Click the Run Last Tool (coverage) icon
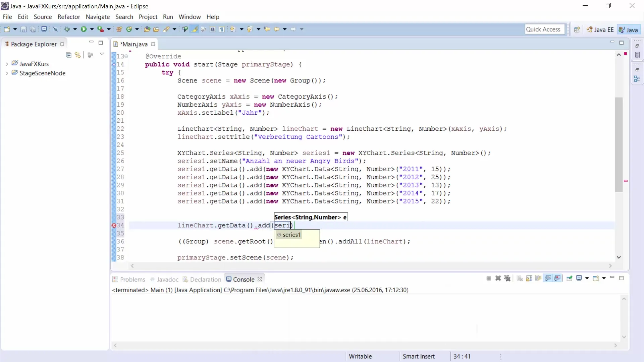 point(100,29)
